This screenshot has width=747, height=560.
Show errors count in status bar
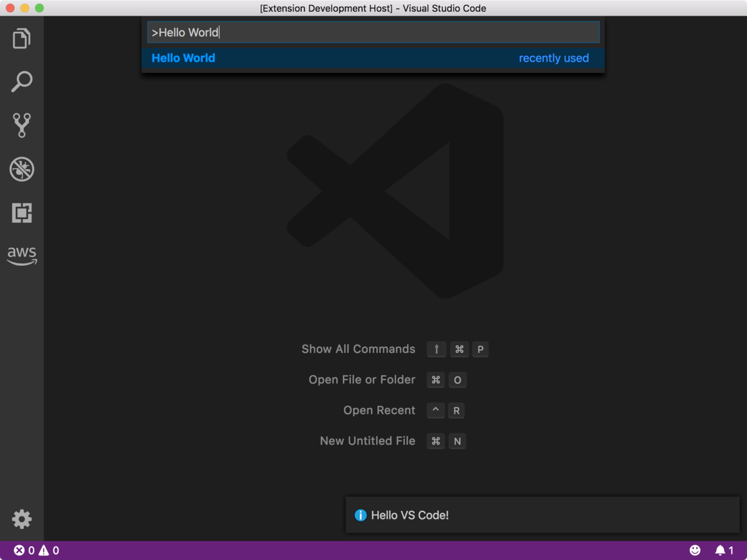[x=24, y=550]
